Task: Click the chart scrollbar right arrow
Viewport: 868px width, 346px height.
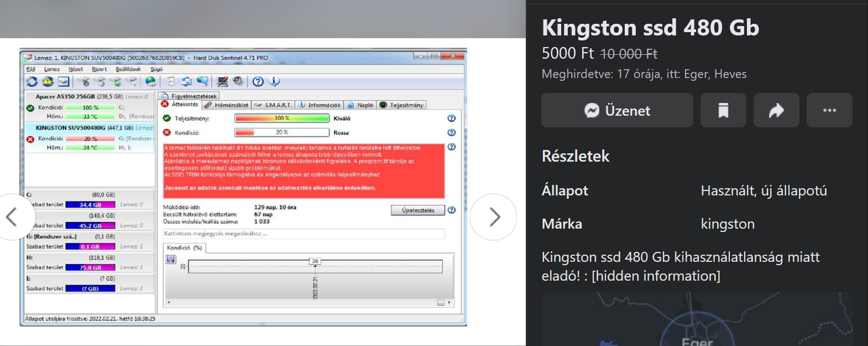Action: (450, 303)
